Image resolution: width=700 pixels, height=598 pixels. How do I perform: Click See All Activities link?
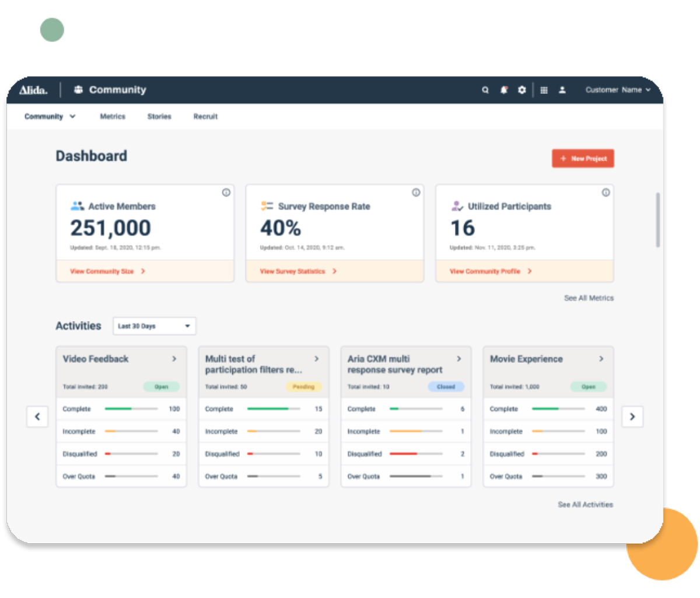tap(585, 505)
